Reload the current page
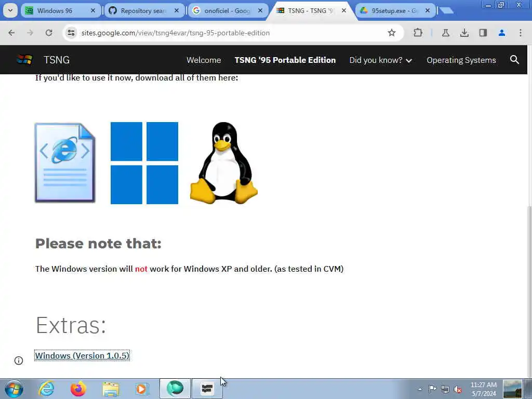The image size is (532, 399). [49, 33]
